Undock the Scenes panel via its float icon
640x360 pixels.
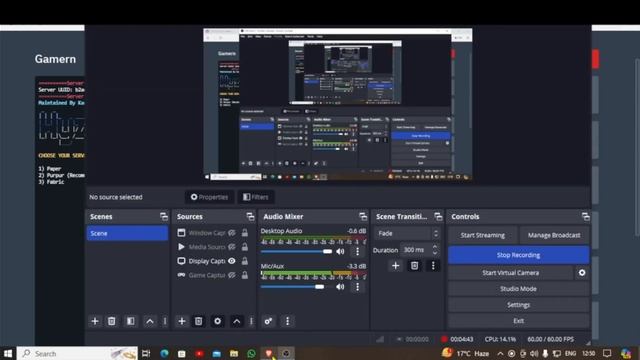[164, 217]
